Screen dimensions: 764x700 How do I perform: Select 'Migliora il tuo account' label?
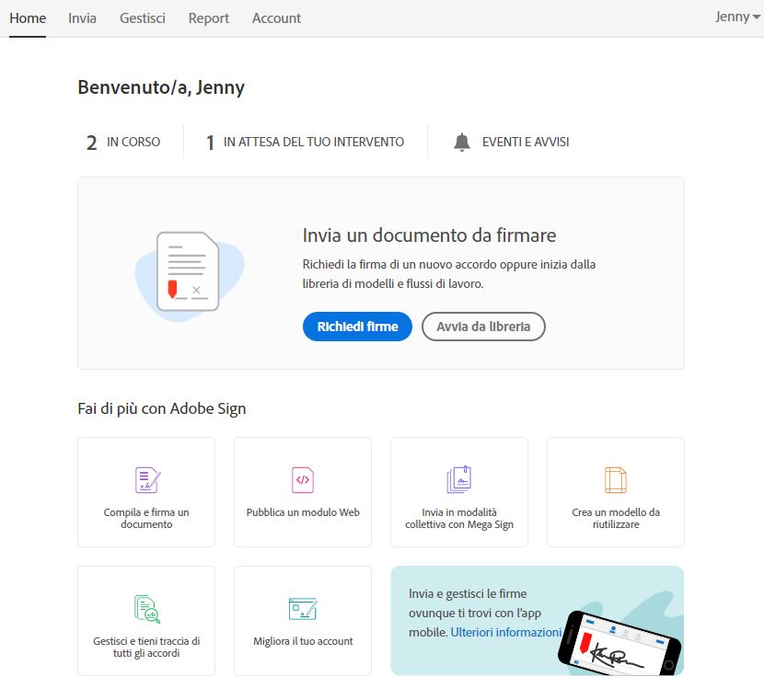(x=303, y=641)
